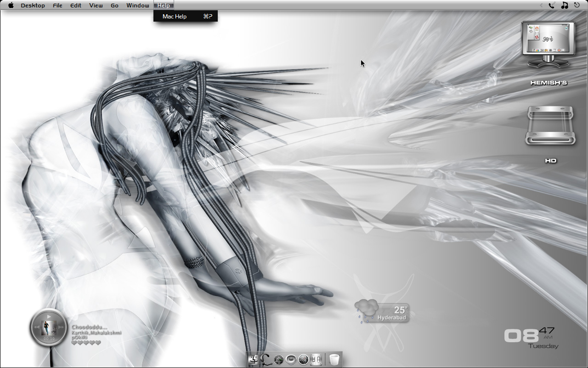Open the Time Machine menu bar icon

[577, 6]
